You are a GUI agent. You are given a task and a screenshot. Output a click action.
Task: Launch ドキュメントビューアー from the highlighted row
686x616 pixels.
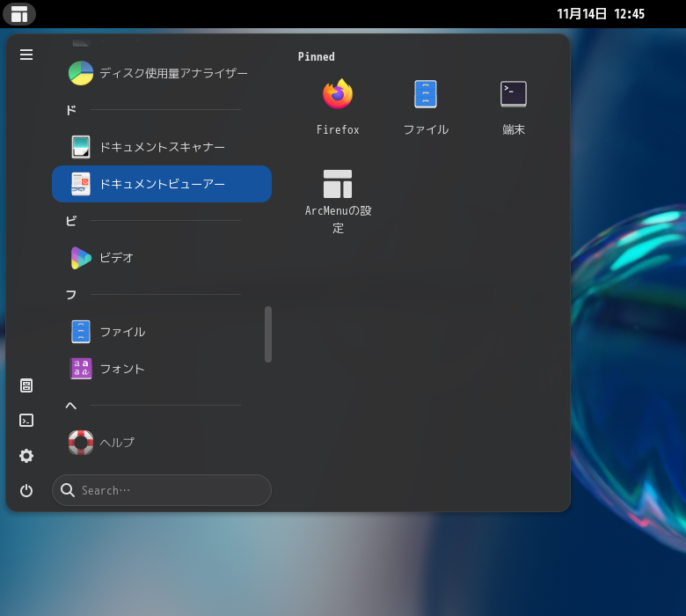tap(162, 184)
